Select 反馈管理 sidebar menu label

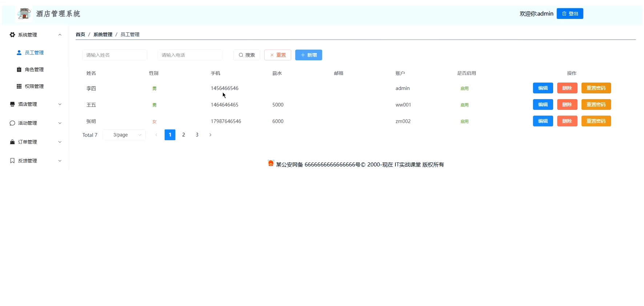click(x=28, y=161)
